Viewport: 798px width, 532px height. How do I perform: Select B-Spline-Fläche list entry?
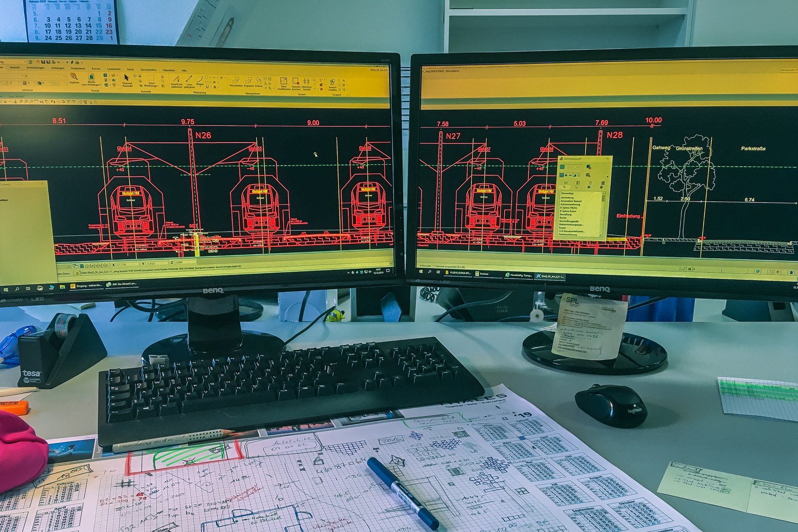(569, 208)
